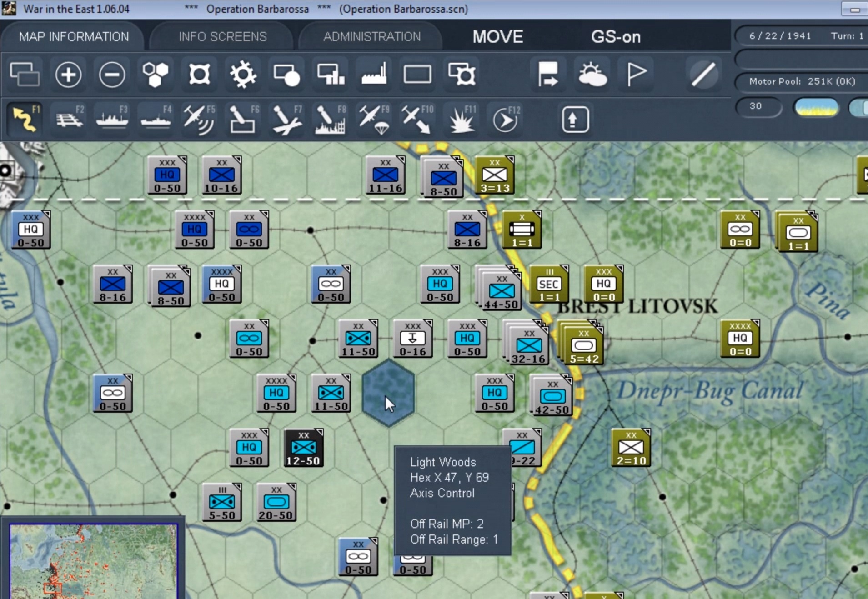Click the rectangle with gear-square icon
The width and height of the screenshot is (868, 599).
point(462,74)
